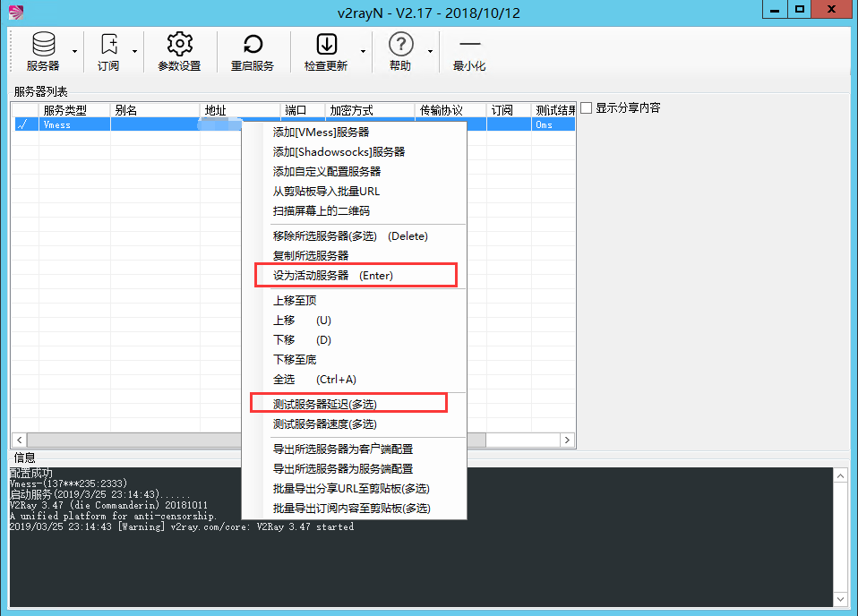Image resolution: width=858 pixels, height=616 pixels.
Task: Expand the 帮助 dropdown arrow
Action: [430, 52]
